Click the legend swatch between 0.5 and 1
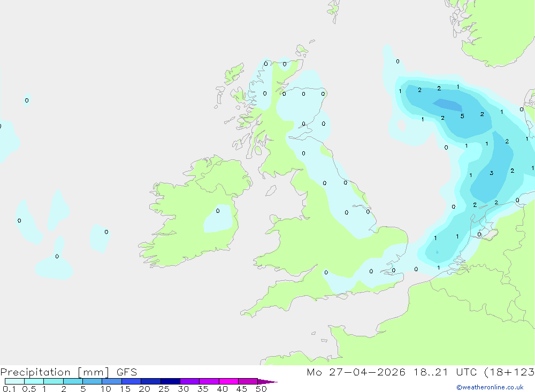This screenshot has width=535, height=392. coord(34,381)
